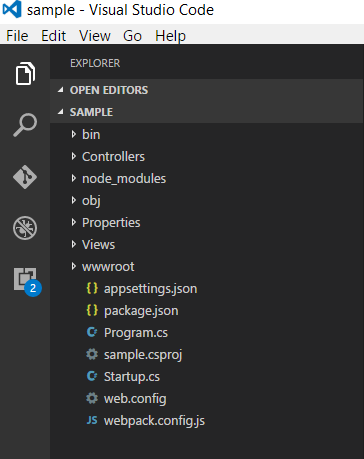The image size is (364, 459).
Task: Open the Search view icon
Action: 25,125
